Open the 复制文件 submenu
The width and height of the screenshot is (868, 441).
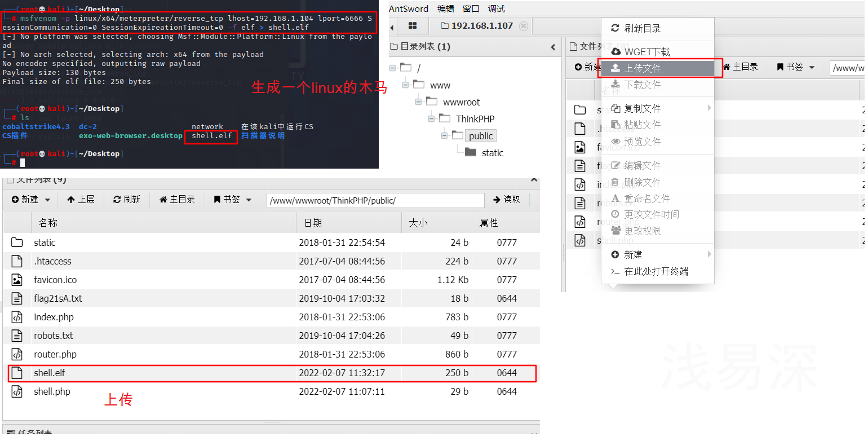click(658, 108)
